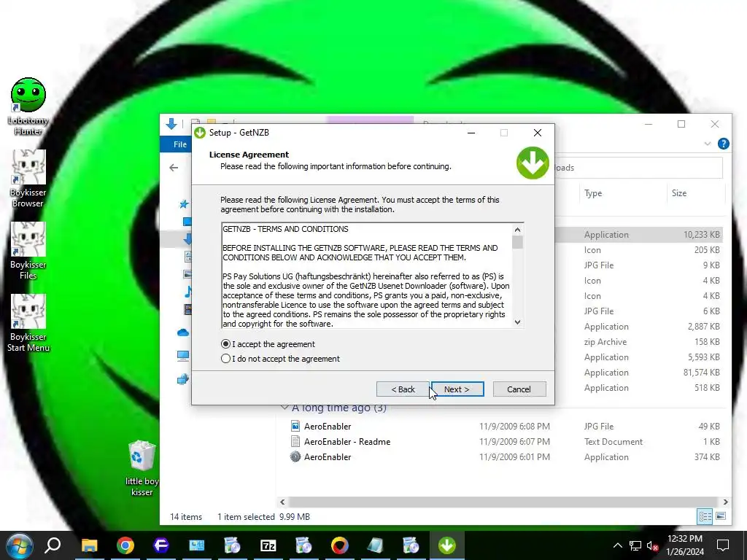Click the license text scroll-up arrow
Screen dimensions: 747x560
517,230
